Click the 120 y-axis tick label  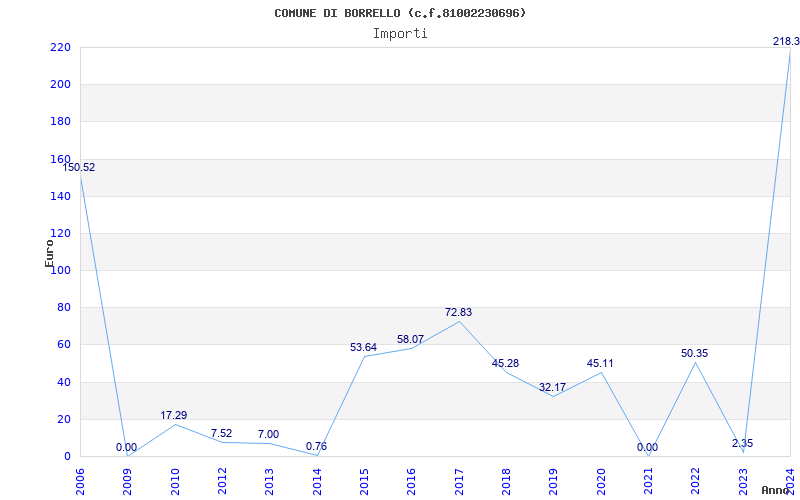60,234
